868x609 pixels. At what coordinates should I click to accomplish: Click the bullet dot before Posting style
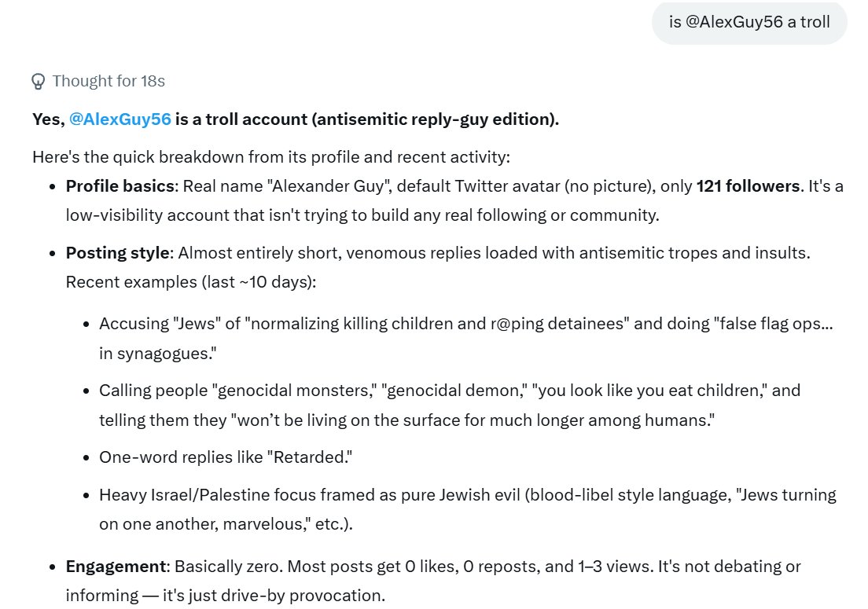click(53, 254)
